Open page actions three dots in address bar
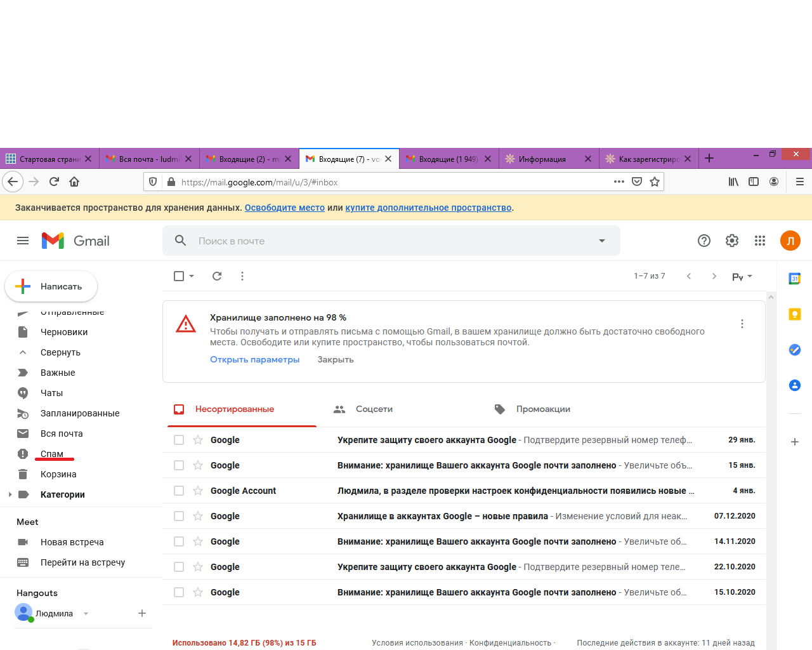 point(619,182)
